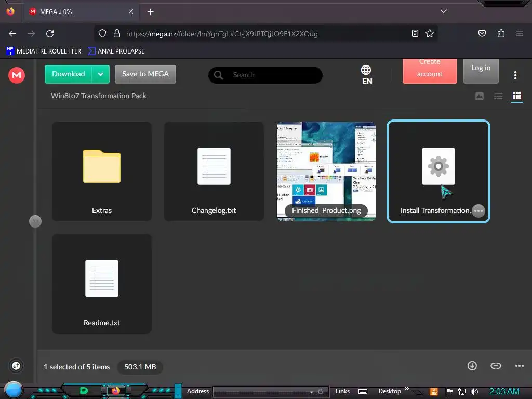Click the Action Center flag tray icon
532x399 pixels.
coord(449,392)
